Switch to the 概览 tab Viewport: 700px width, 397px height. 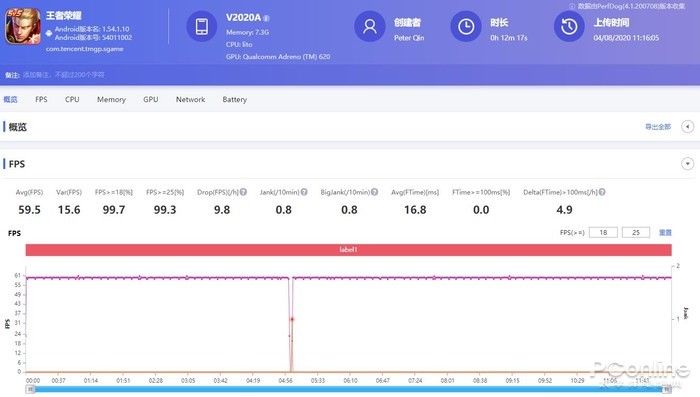pyautogui.click(x=10, y=99)
